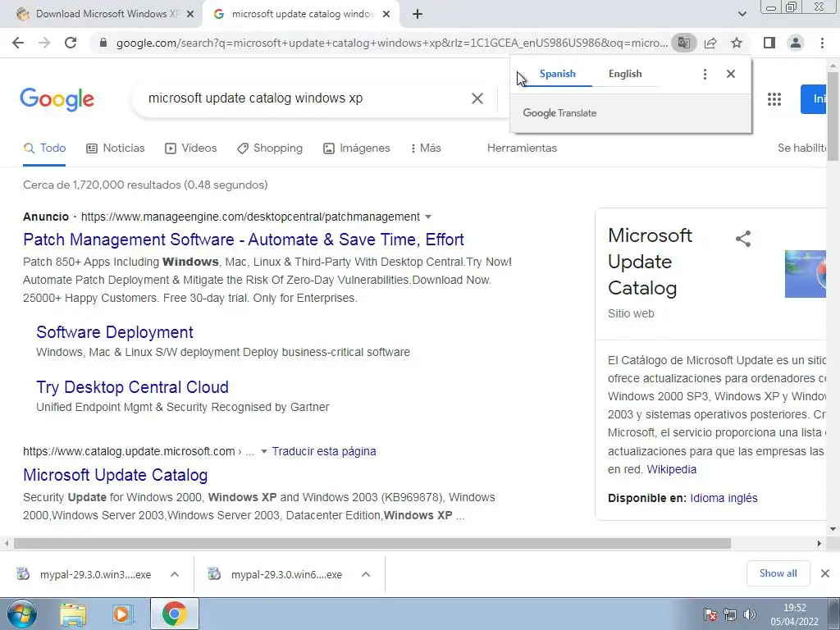Expand options for mypal-29.3.0.win6 download
The height and width of the screenshot is (630, 840).
pos(366,574)
